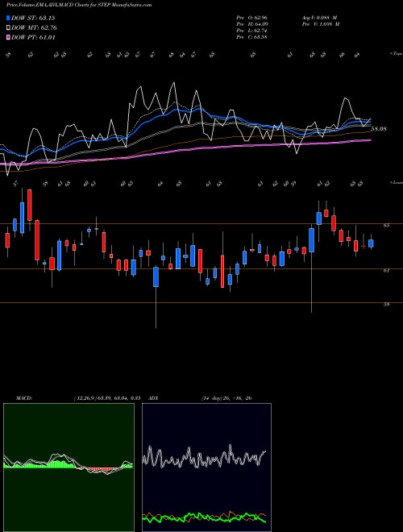Click the 61 price axis label
403x532 pixels.
point(386,270)
